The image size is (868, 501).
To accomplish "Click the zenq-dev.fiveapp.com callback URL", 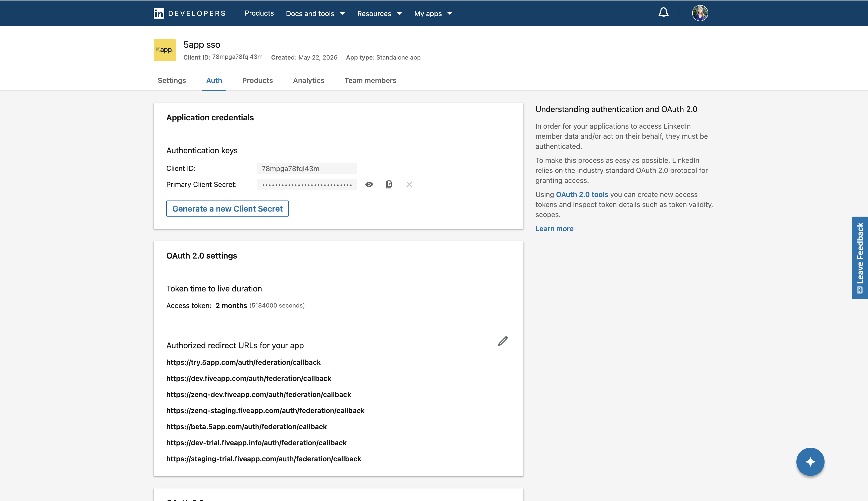I will point(259,395).
